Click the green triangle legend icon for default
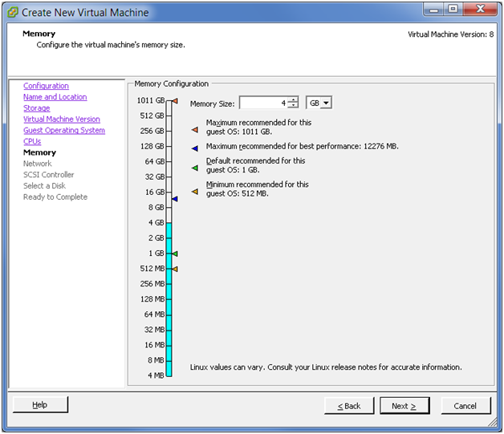The height and width of the screenshot is (434, 504). click(195, 168)
